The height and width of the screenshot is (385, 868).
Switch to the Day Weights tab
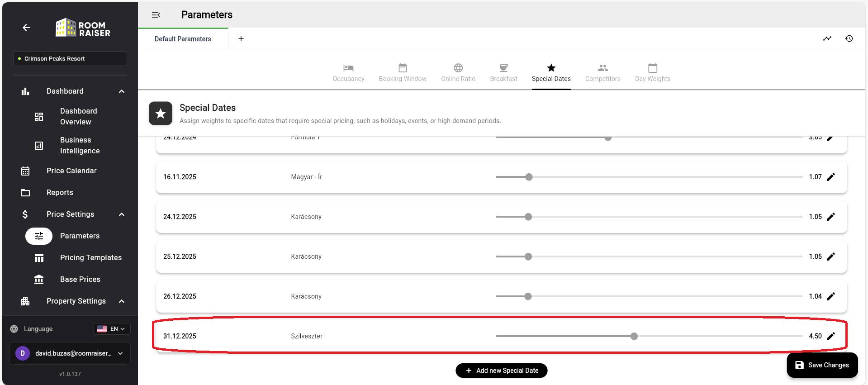[652, 73]
